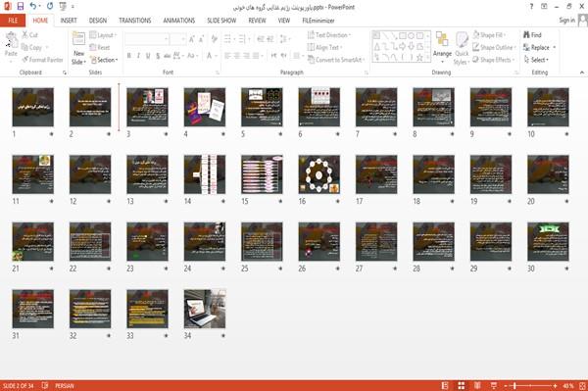
Task: Open the Section dropdown
Action: coord(104,60)
